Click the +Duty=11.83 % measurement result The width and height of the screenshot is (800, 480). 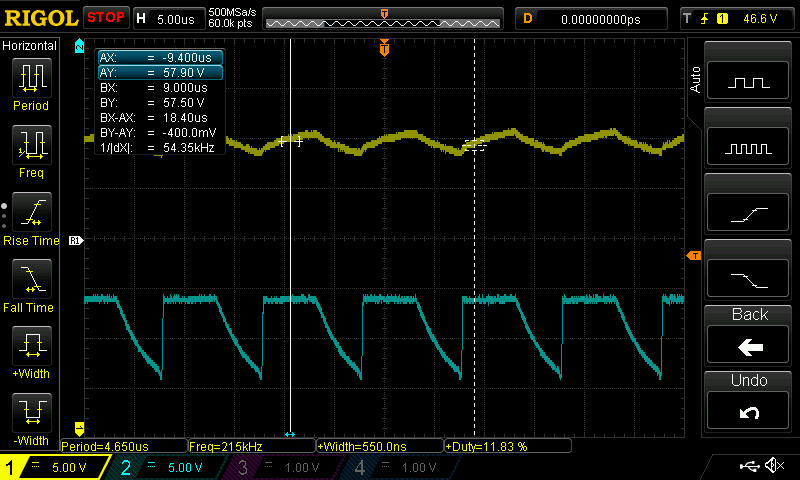[508, 446]
